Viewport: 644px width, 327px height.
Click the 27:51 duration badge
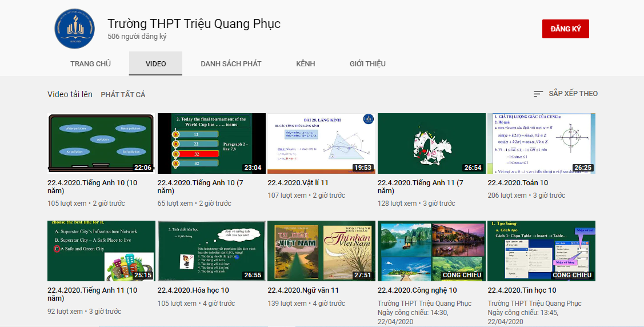pos(363,275)
